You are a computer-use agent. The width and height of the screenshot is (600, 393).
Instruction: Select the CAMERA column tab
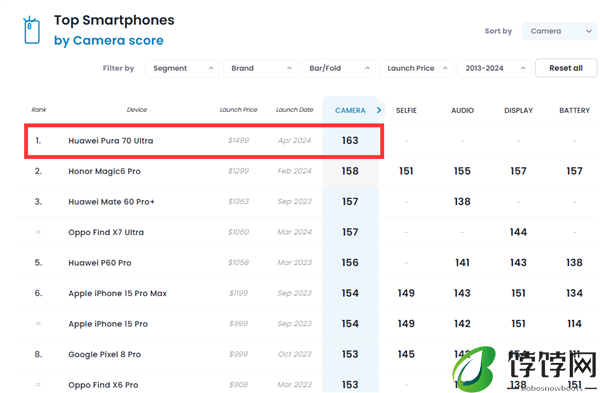[350, 110]
